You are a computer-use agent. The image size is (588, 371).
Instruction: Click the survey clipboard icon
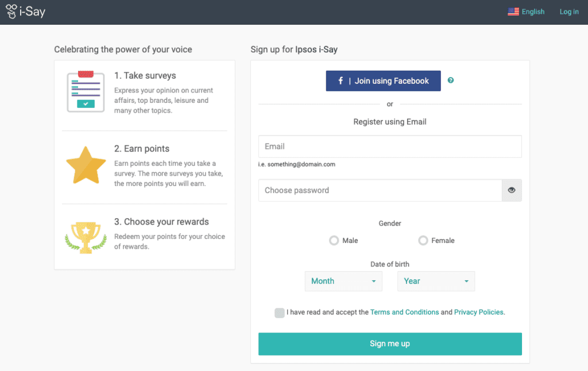[x=86, y=91]
